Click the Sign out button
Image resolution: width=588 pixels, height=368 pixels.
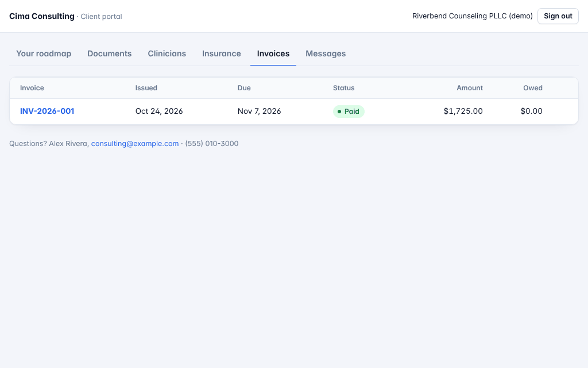tap(558, 16)
